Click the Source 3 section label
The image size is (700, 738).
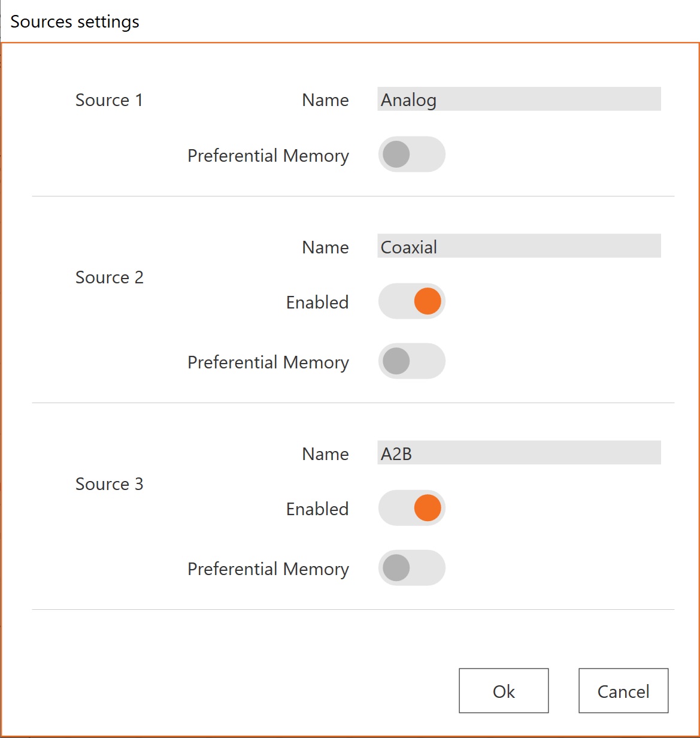tap(110, 484)
